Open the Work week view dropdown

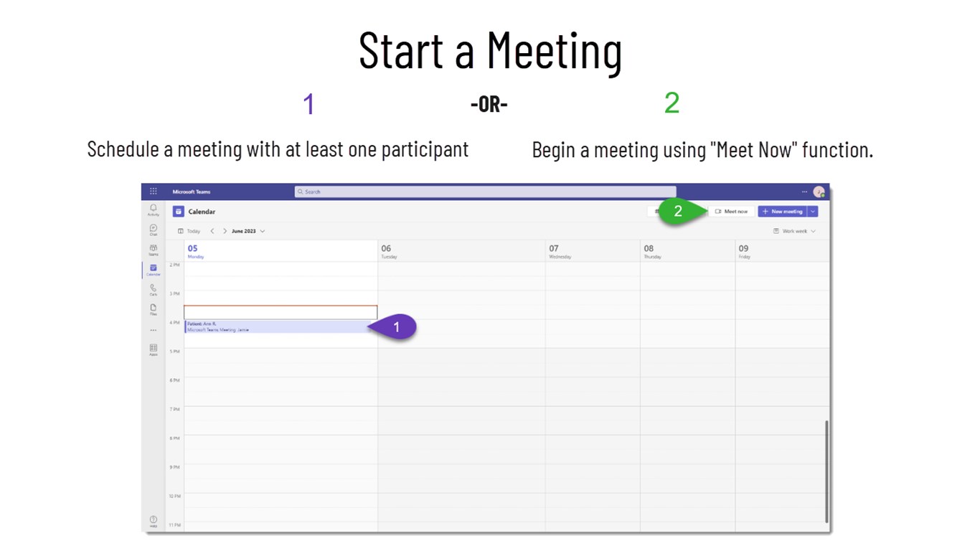click(794, 231)
